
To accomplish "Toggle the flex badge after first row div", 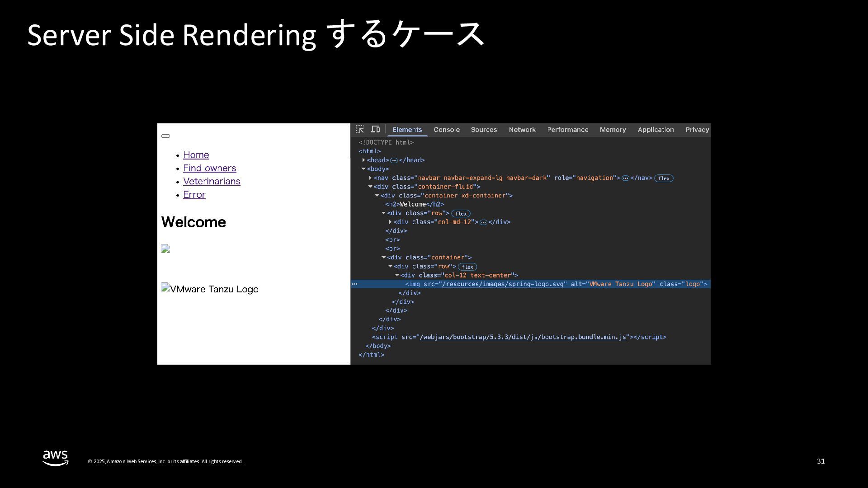I will point(461,214).
